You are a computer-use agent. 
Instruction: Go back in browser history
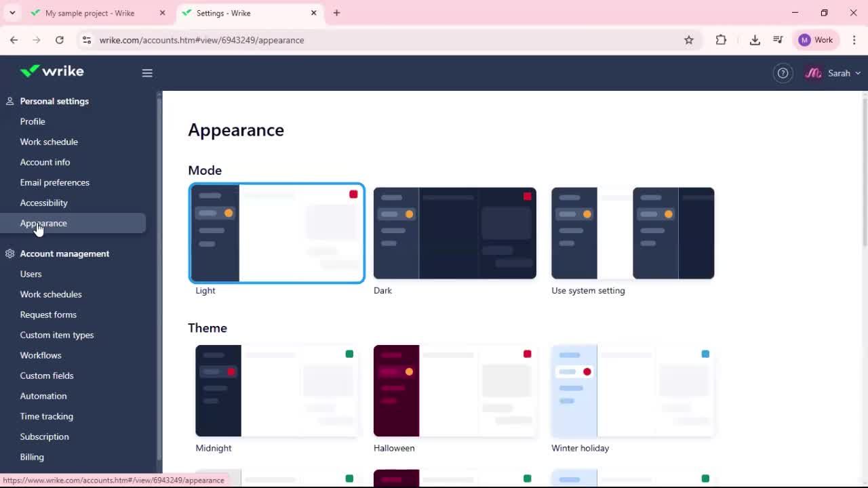14,40
